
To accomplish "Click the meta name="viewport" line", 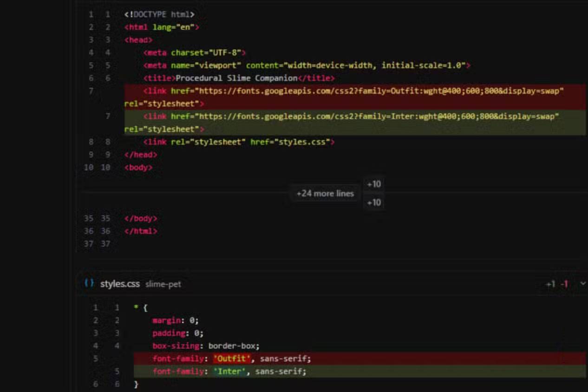I will point(307,65).
